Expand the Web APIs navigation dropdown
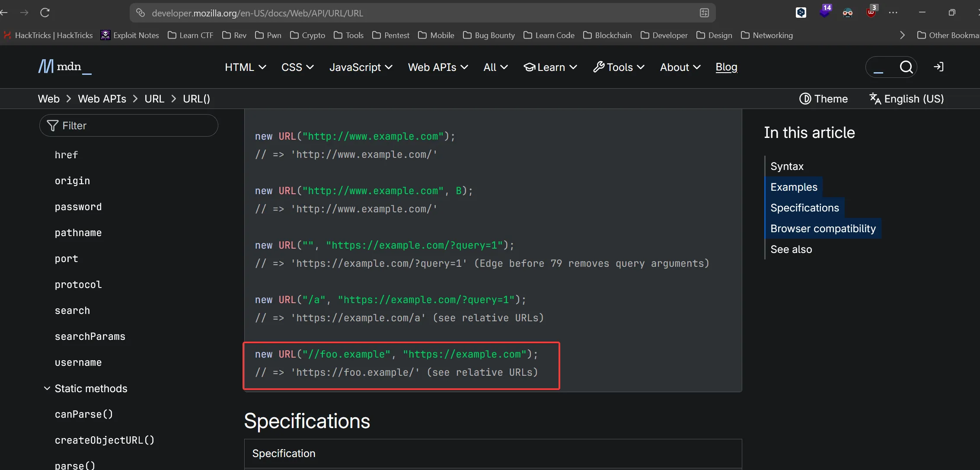 [x=438, y=67]
